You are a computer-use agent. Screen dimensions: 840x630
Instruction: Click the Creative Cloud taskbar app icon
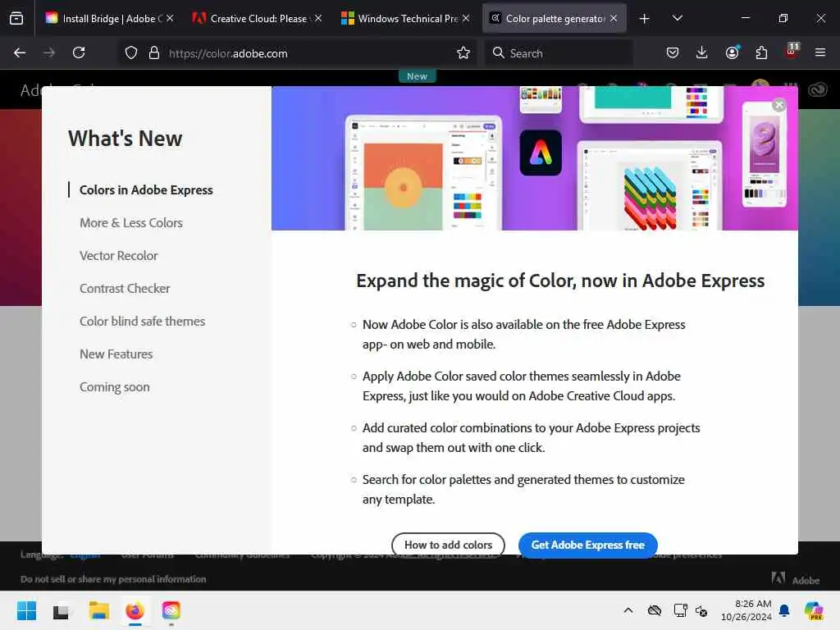point(171,610)
